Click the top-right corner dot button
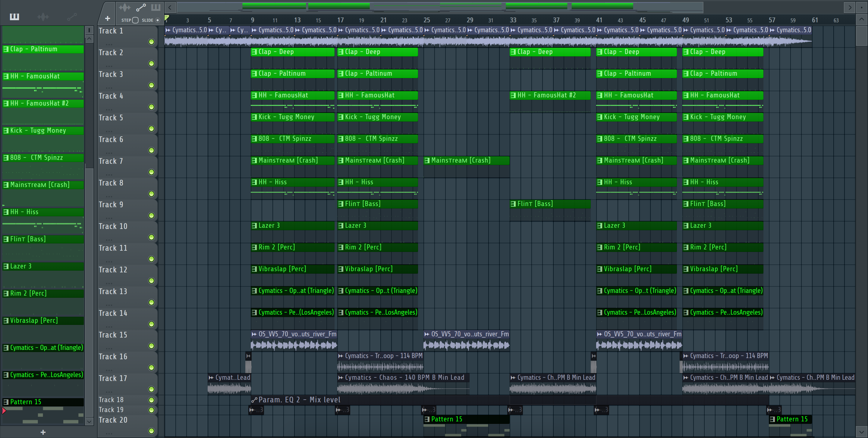The height and width of the screenshot is (438, 868). click(x=862, y=7)
